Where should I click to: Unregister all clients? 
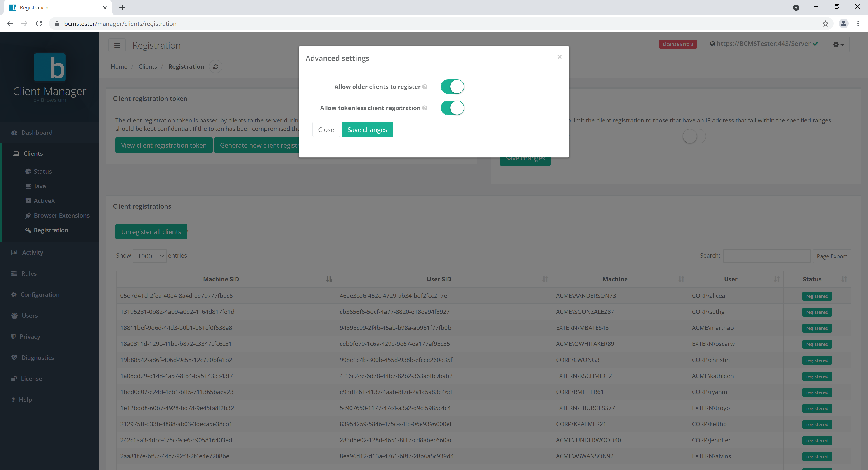coord(151,232)
